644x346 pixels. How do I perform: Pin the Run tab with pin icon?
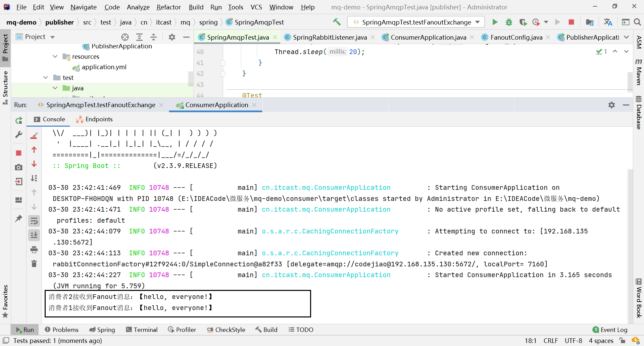pos(19,218)
